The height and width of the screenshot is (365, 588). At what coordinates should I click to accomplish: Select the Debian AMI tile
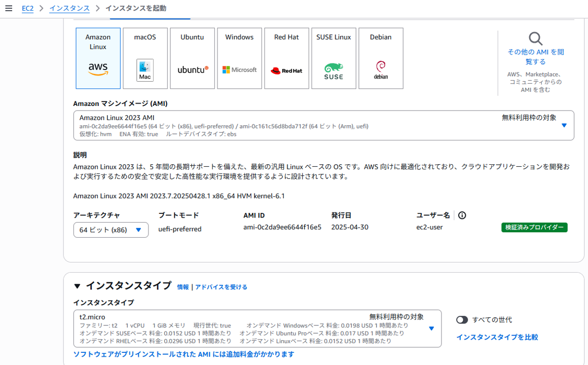(x=381, y=58)
